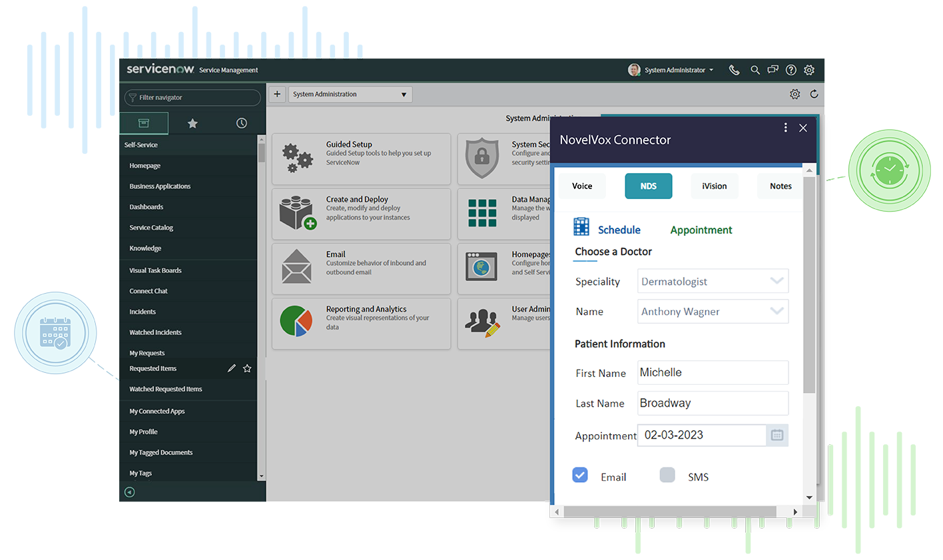Open Data Management grid icon

coord(482,213)
